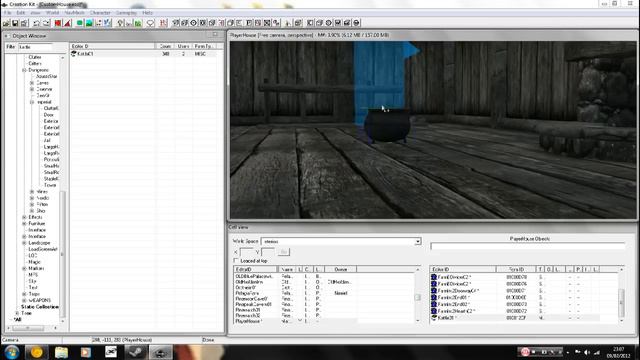Click the PlayerHouse Objects filter field

[527, 246]
